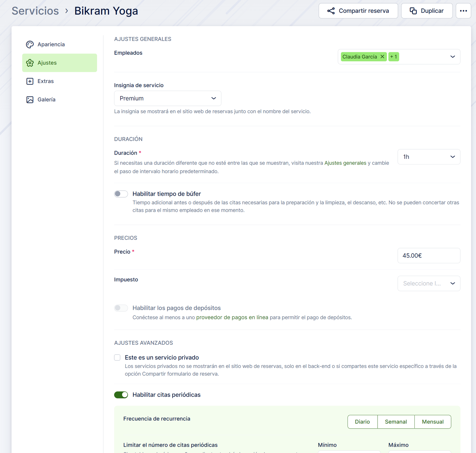
Task: Click the gear icon beside Ajustes
Action: coord(30,63)
